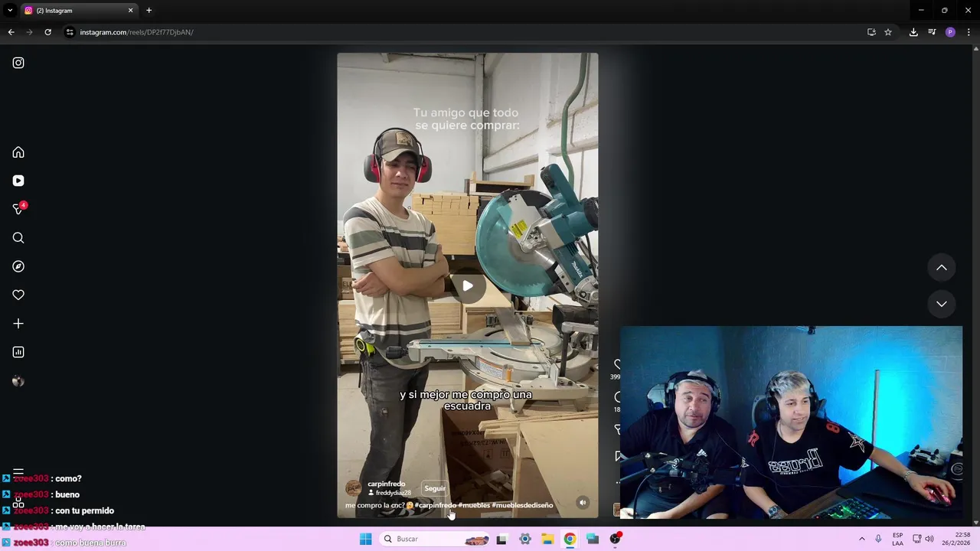The image size is (980, 551).
Task: Open the volume tray icon
Action: click(929, 539)
